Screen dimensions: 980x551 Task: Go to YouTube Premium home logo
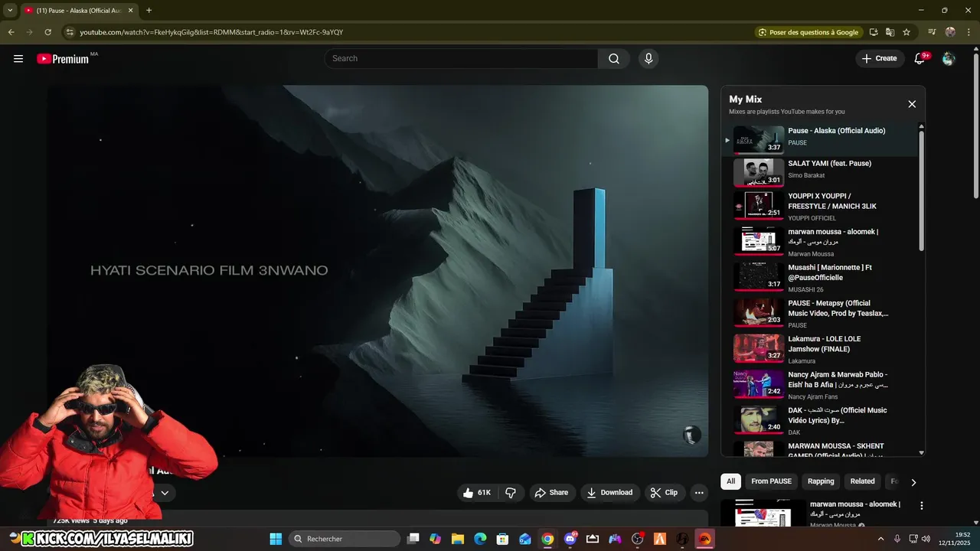coord(63,59)
